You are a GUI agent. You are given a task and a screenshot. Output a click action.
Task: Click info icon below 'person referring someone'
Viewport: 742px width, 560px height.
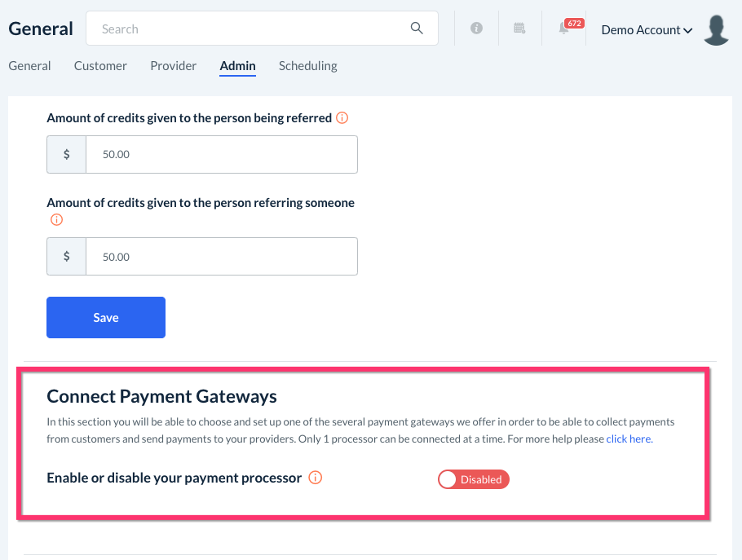[x=56, y=219]
